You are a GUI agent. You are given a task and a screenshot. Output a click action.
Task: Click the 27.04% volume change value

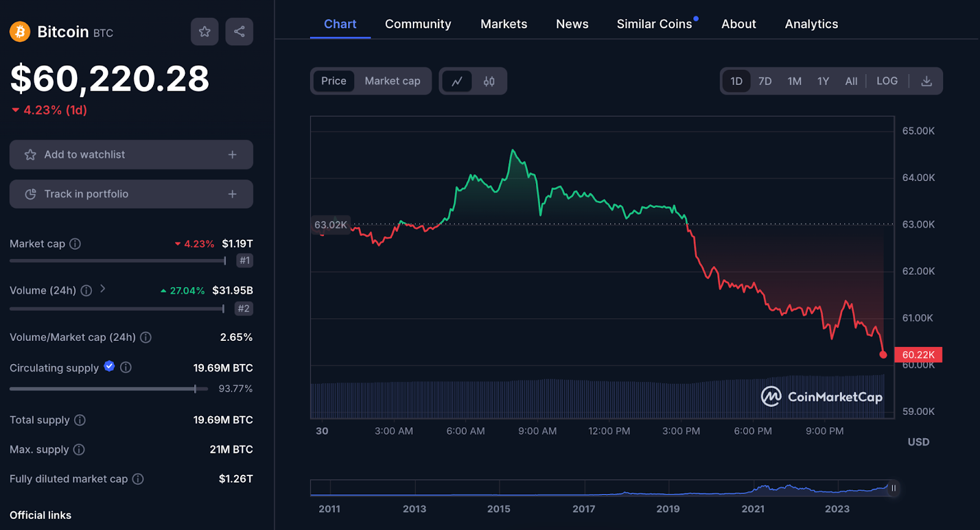tap(183, 291)
